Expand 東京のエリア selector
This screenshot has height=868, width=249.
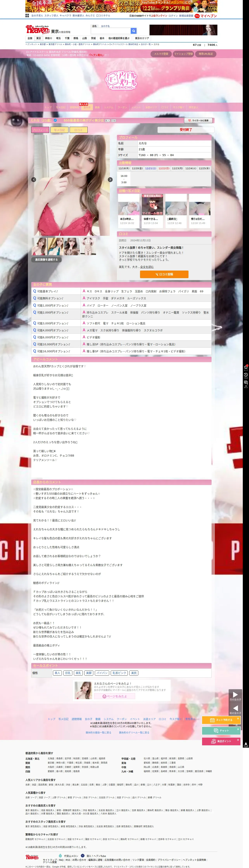(142, 38)
